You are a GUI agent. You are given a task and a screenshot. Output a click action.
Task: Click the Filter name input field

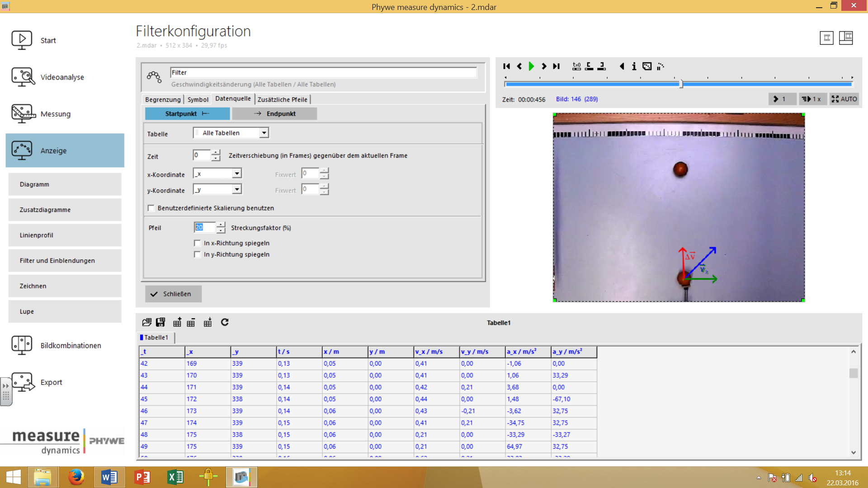coord(323,73)
